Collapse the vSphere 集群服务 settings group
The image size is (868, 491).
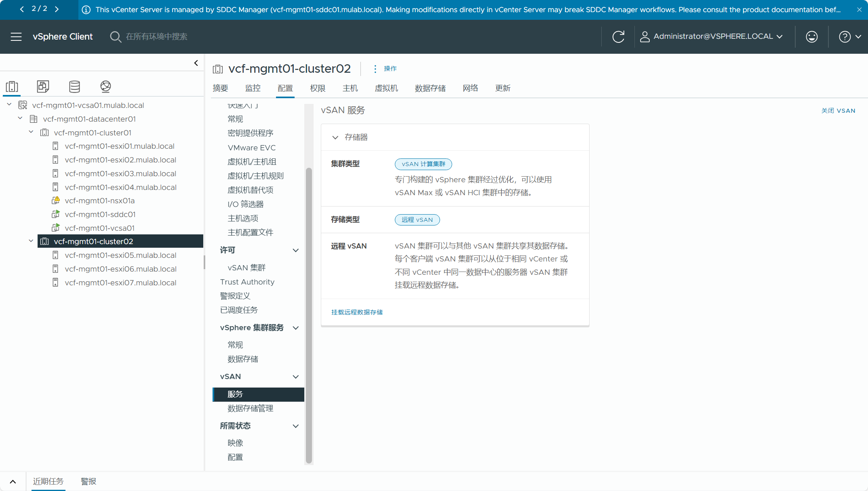point(296,328)
